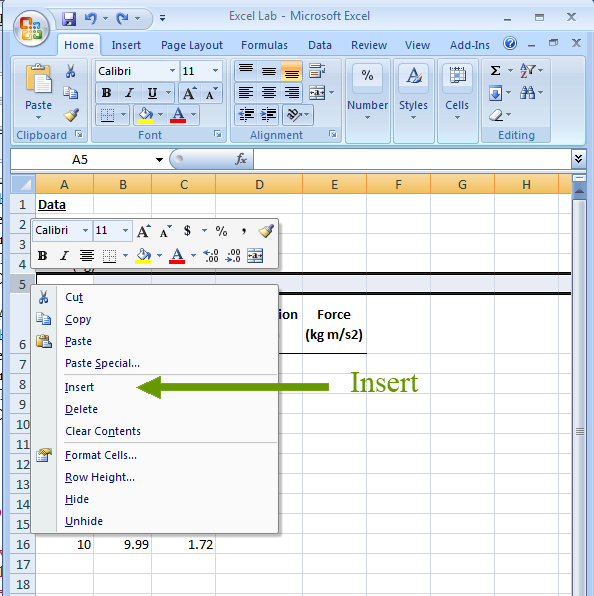Open ribbon font size 11 dropdown
Screen dimensions: 594x596
215,71
